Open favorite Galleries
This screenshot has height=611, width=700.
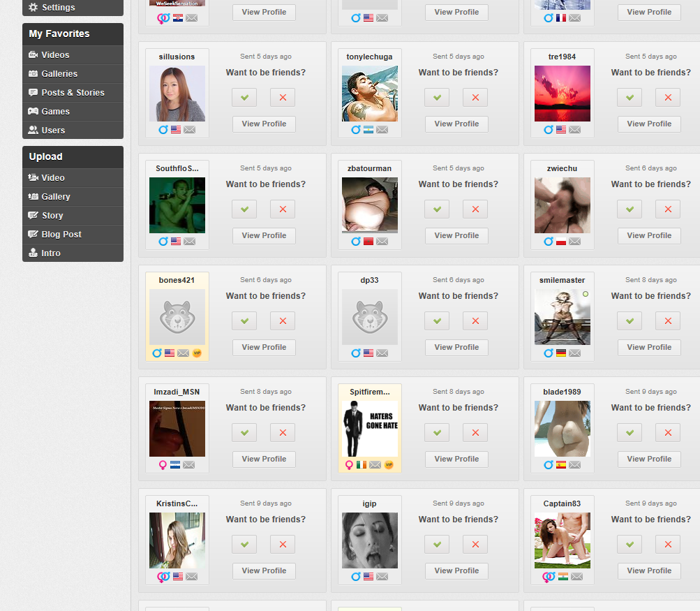(x=73, y=74)
